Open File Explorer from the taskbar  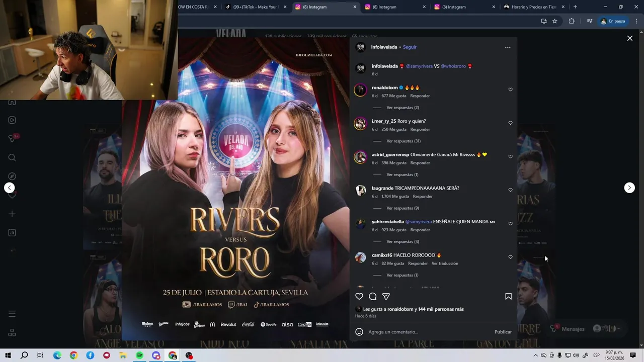[123, 355]
